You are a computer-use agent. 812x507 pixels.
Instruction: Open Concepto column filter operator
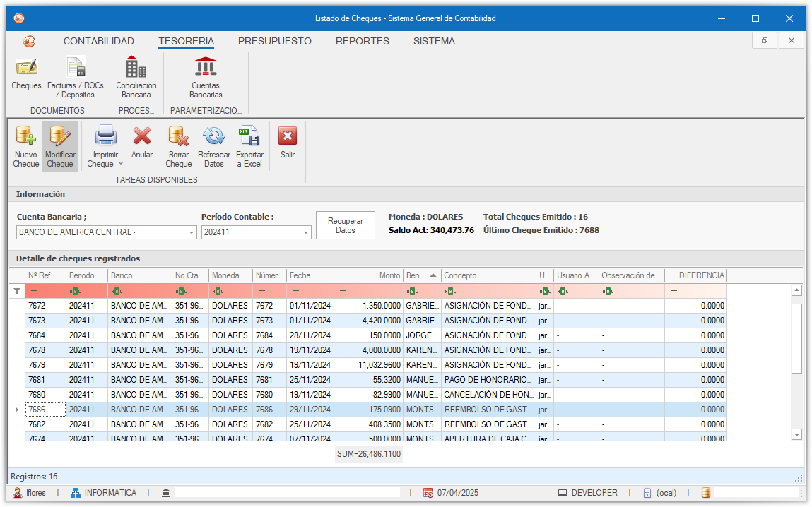pyautogui.click(x=450, y=291)
